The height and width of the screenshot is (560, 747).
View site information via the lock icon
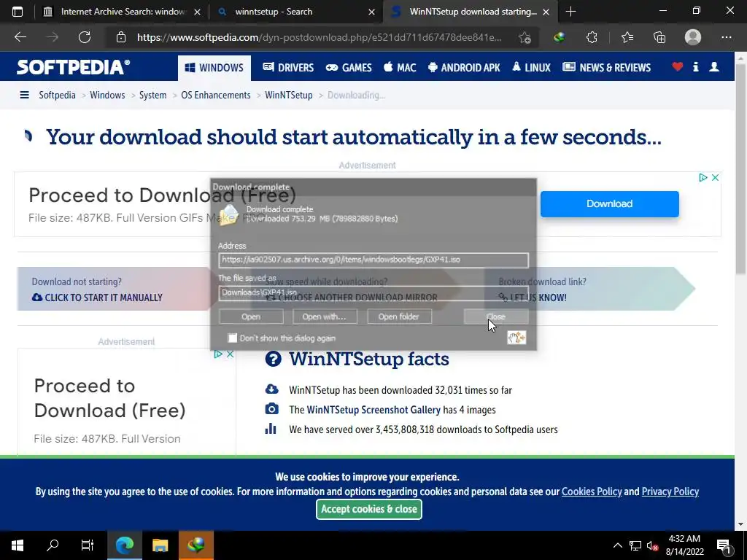click(x=121, y=37)
